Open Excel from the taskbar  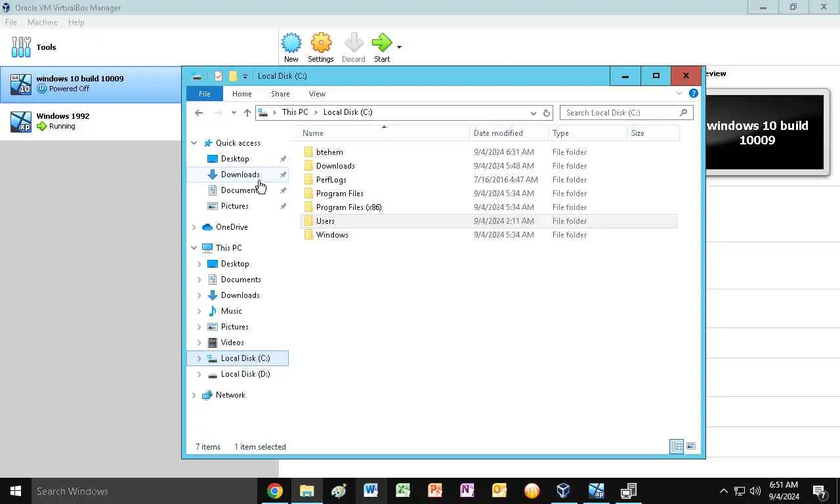point(403,491)
